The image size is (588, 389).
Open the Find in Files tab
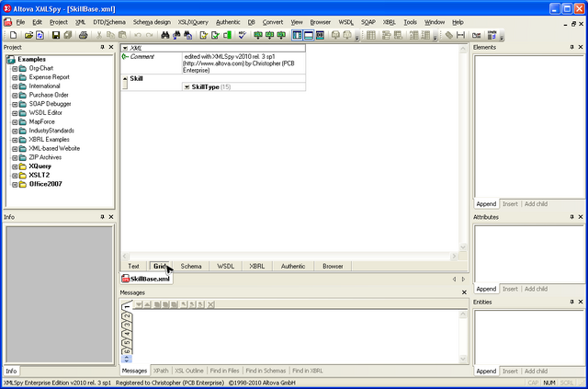coord(224,371)
